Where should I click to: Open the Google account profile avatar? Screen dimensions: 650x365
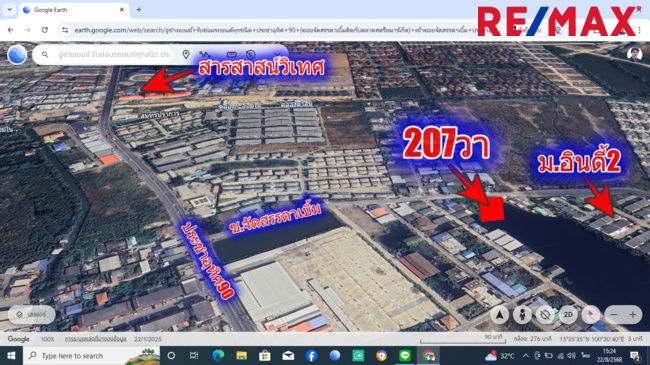coord(634,54)
